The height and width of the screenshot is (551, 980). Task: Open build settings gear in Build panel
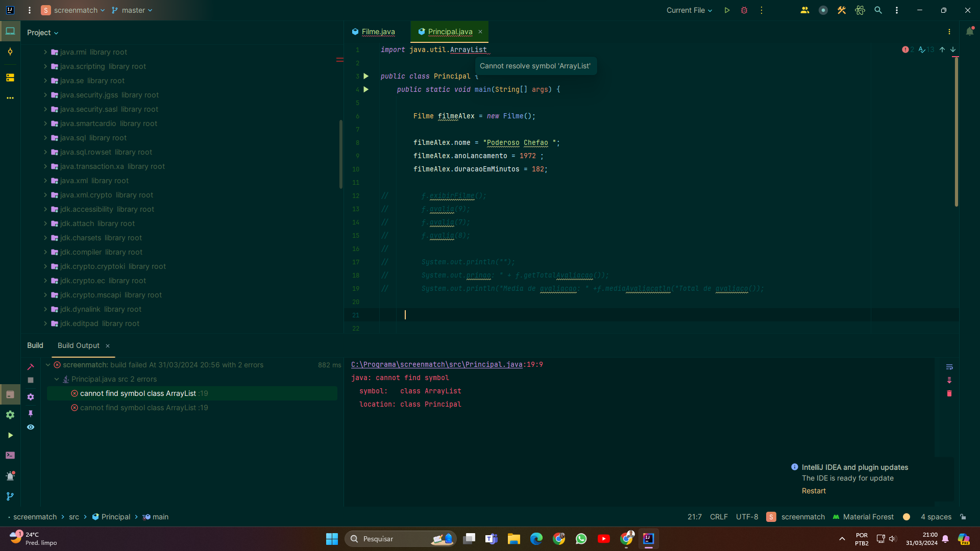coord(31,397)
